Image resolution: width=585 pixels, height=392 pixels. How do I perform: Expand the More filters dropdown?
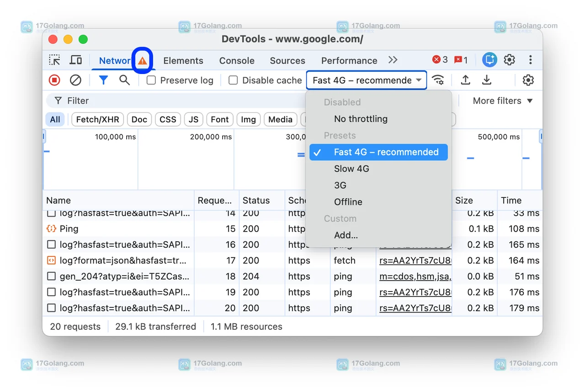[503, 101]
